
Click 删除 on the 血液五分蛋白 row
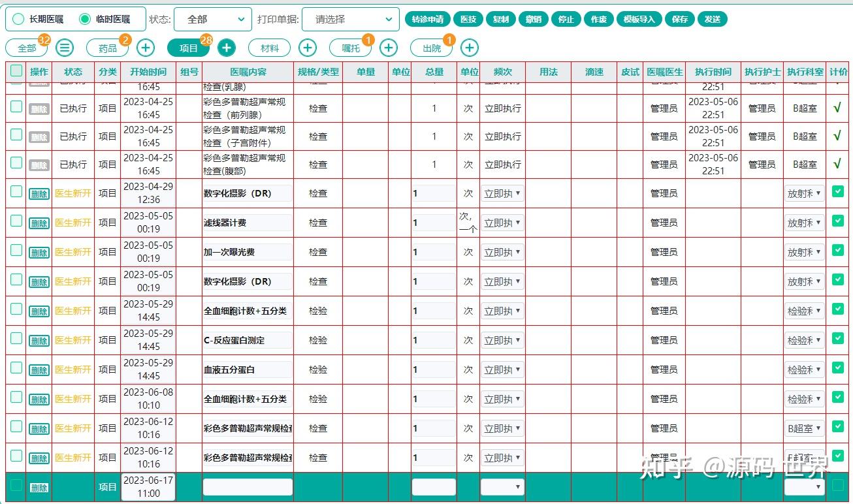click(39, 369)
